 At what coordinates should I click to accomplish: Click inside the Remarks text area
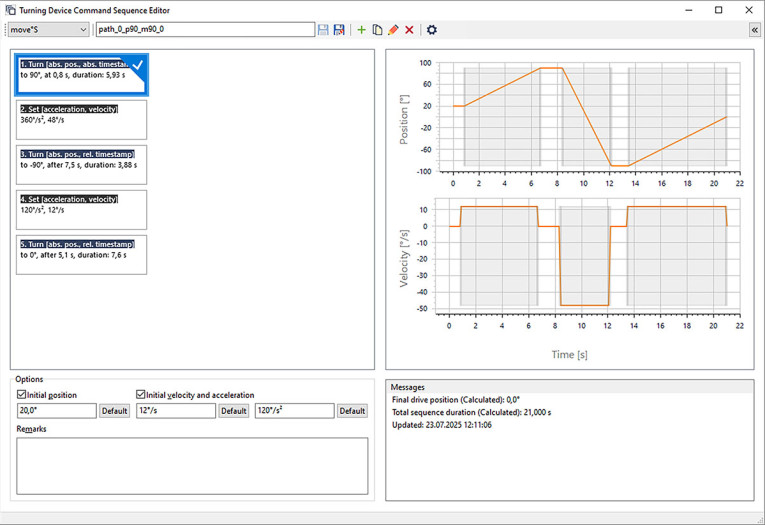pos(192,465)
